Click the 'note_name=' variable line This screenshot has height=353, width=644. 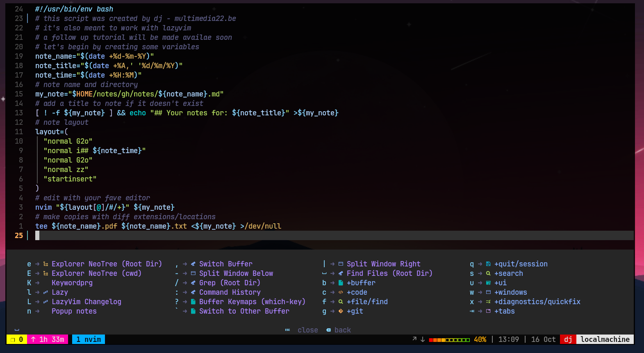[x=95, y=56]
